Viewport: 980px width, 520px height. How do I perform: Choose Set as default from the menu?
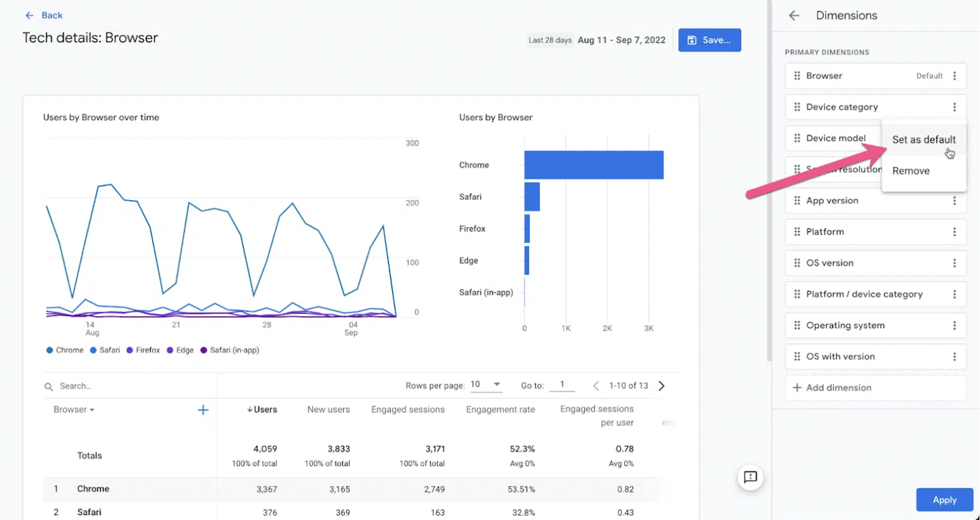point(924,140)
